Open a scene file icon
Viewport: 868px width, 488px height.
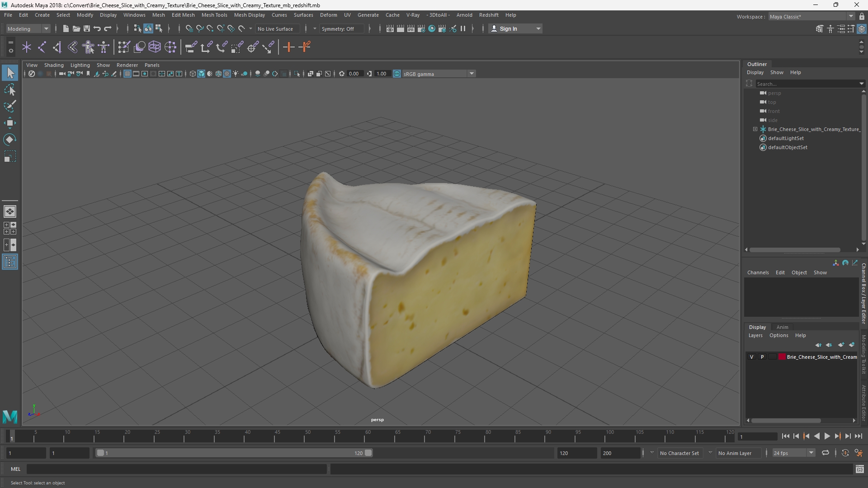76,28
